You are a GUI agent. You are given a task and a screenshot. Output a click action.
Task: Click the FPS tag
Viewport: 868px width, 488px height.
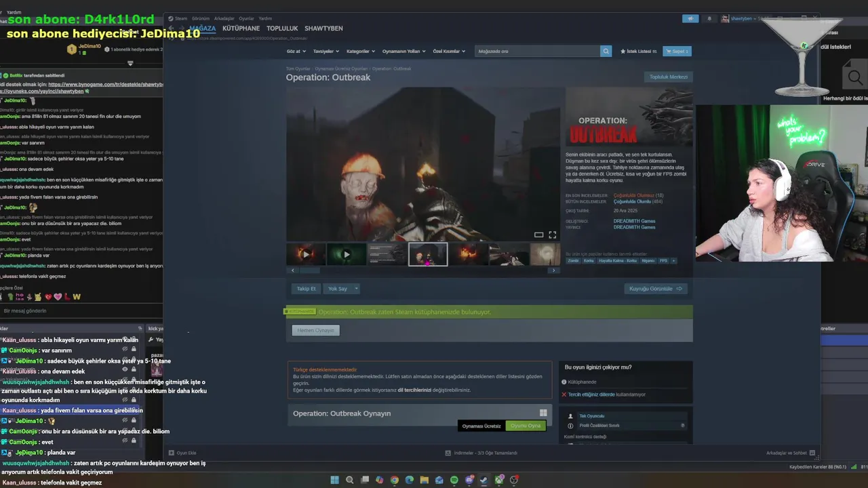(664, 260)
